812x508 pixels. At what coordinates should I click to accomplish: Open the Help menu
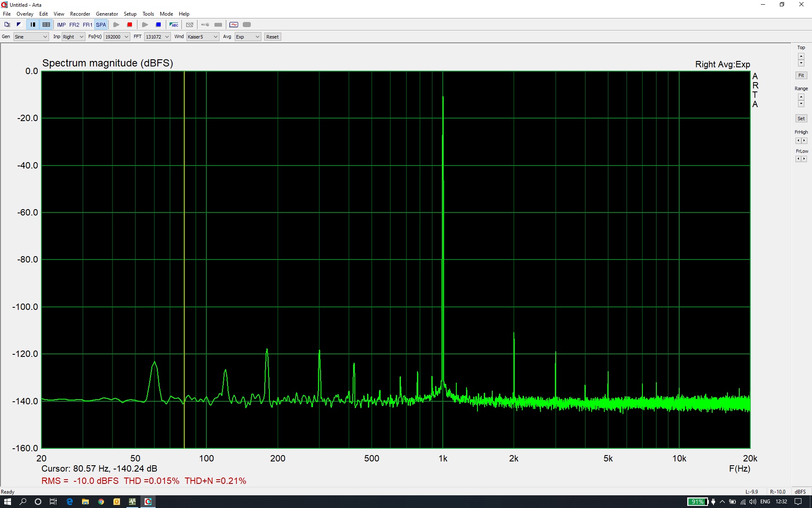[184, 14]
